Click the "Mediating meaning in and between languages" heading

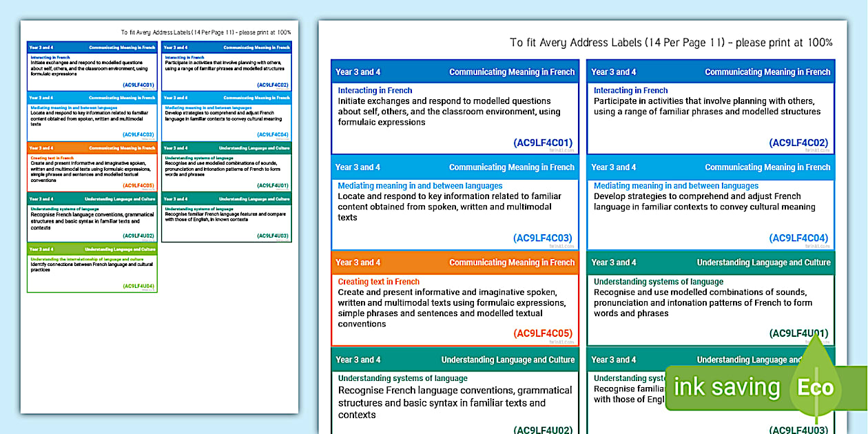pos(420,185)
